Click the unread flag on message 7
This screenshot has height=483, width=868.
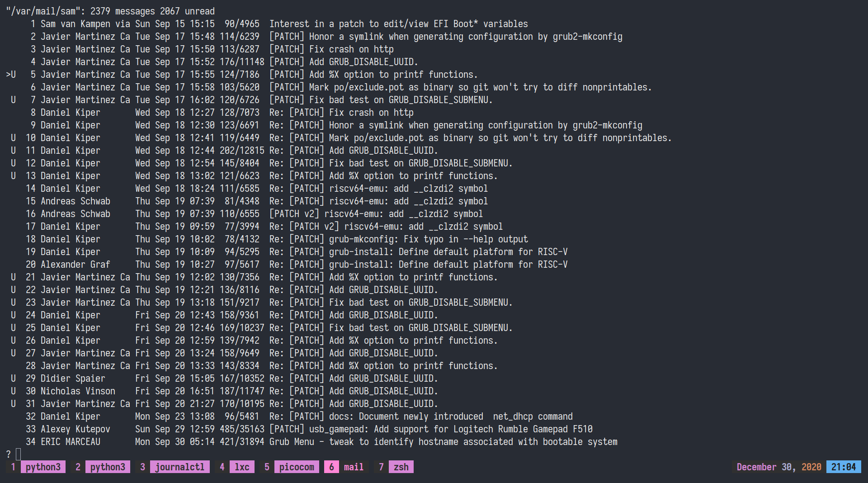[13, 100]
